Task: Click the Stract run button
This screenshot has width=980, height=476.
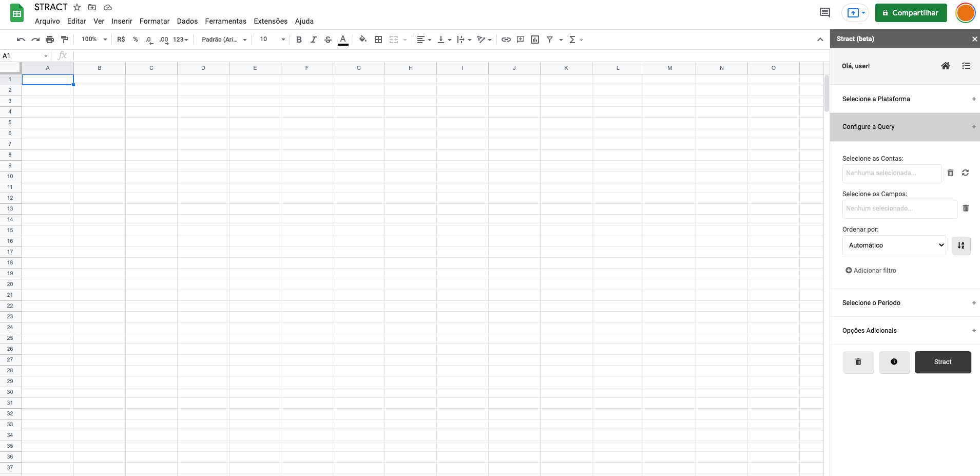Action: [943, 362]
